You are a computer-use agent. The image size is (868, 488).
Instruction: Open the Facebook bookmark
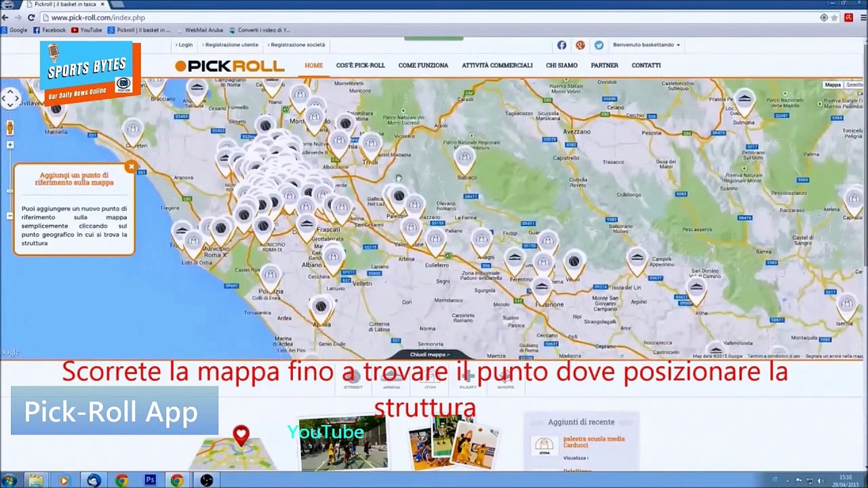pos(50,30)
